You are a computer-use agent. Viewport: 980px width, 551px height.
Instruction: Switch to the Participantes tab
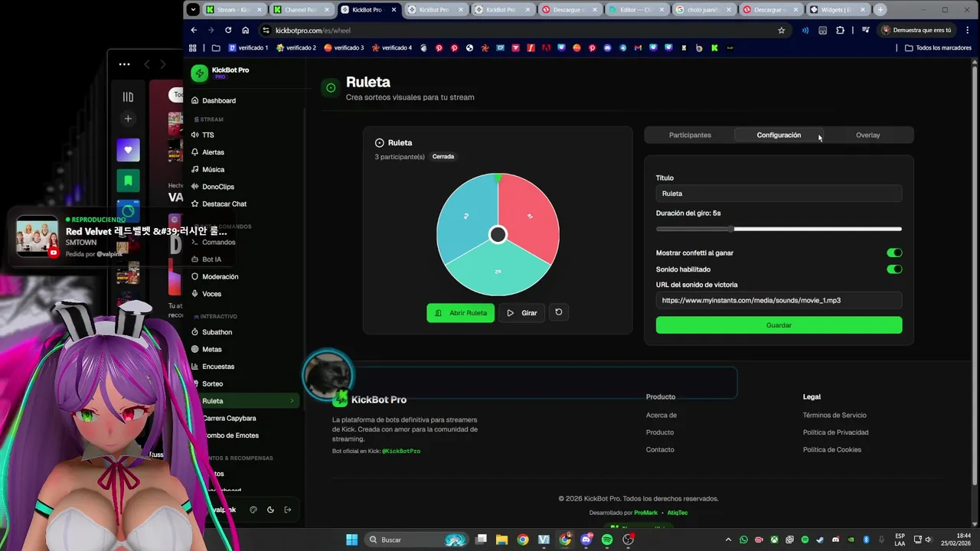pos(690,135)
